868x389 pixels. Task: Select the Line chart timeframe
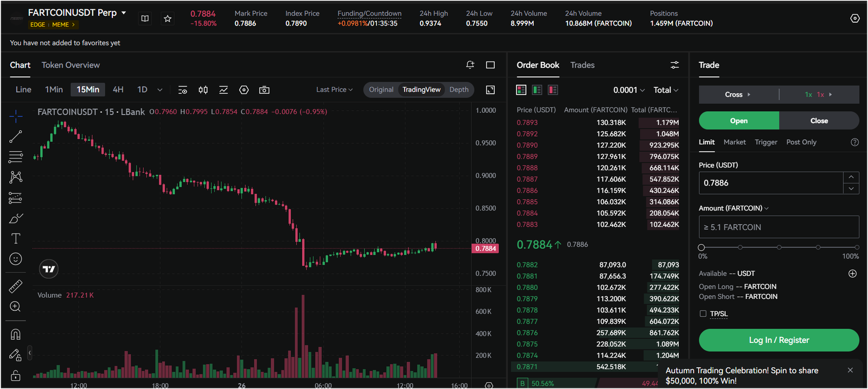[23, 90]
